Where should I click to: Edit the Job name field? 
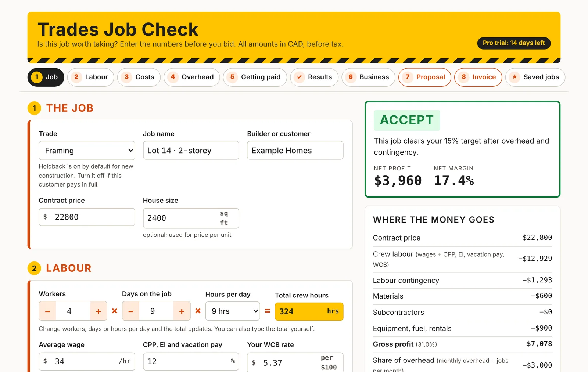[191, 151]
